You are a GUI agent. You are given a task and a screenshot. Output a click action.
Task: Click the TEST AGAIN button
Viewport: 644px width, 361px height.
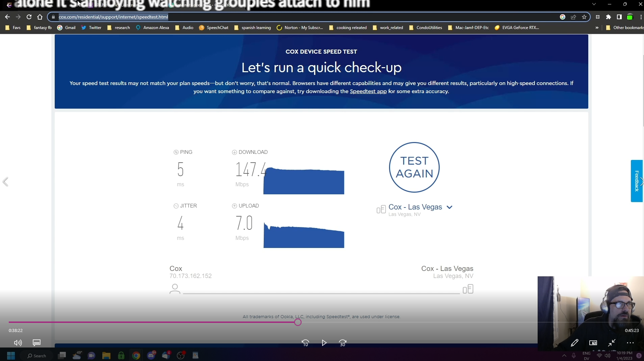414,167
